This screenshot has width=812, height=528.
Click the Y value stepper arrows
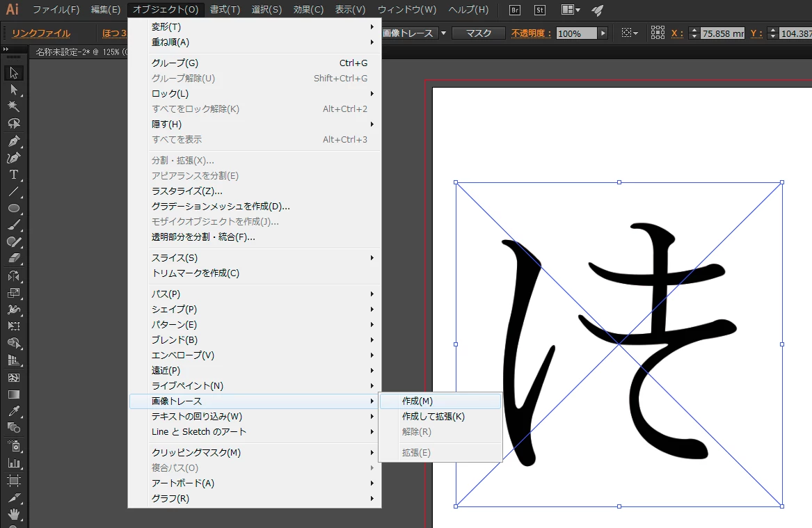772,33
